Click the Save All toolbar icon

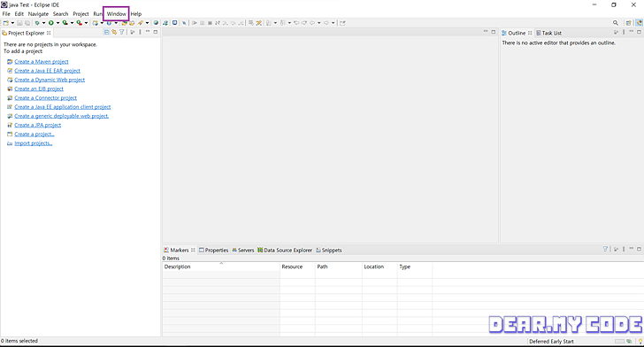(x=27, y=23)
